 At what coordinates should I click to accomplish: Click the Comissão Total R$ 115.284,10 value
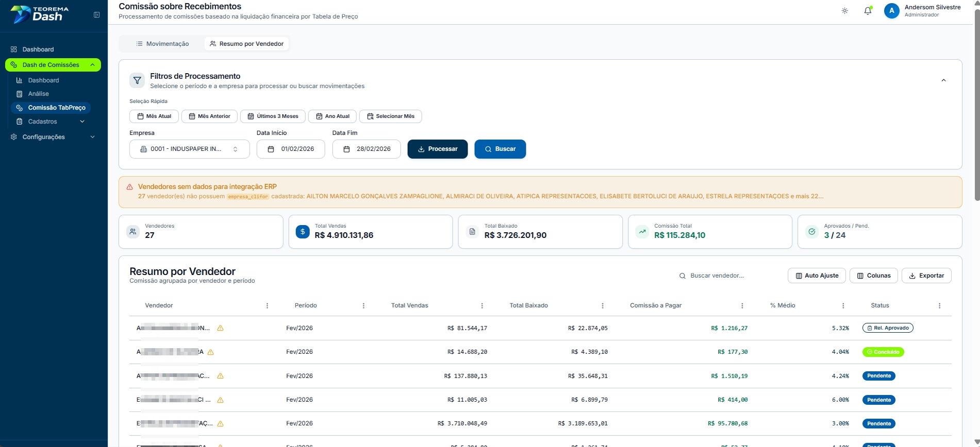679,235
